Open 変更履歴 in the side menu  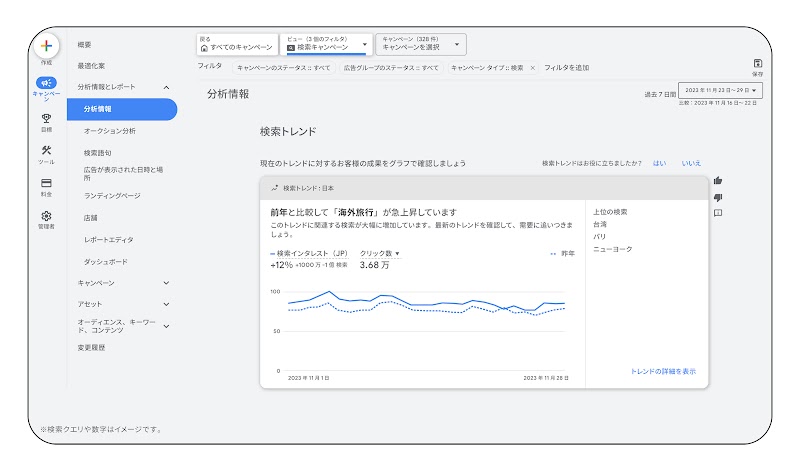point(91,348)
